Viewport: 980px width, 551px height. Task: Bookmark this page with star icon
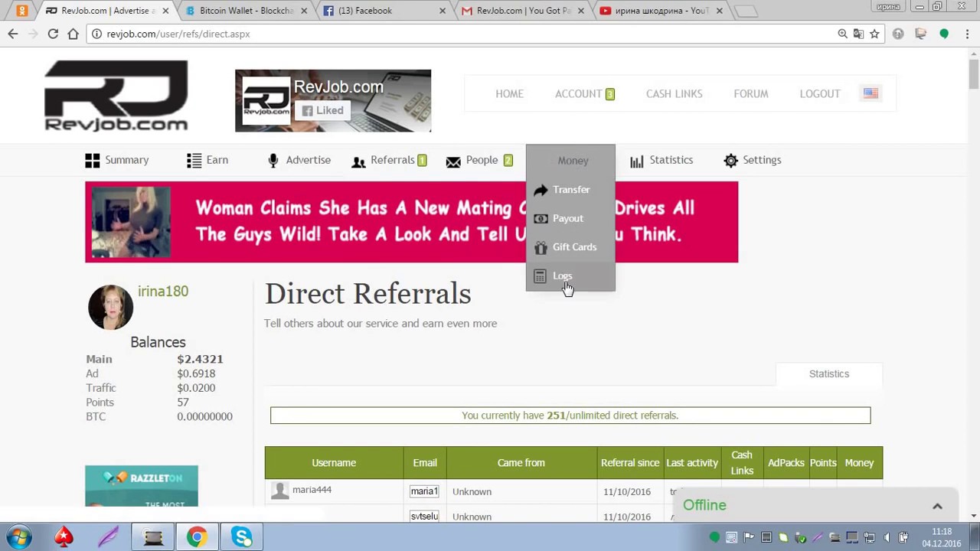(x=874, y=34)
